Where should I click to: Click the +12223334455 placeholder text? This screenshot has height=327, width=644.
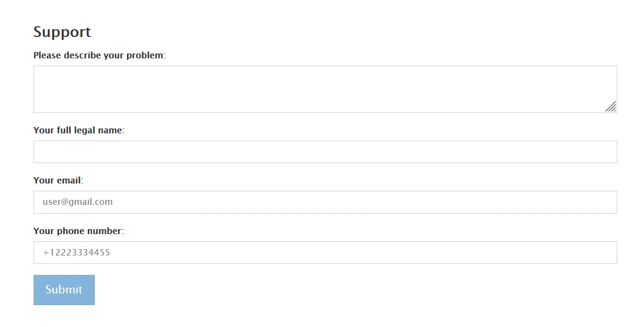point(76,253)
